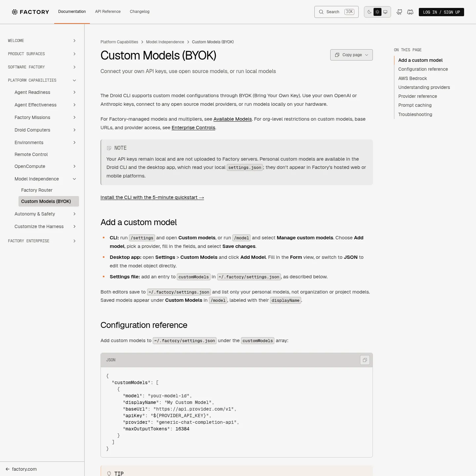This screenshot has width=476, height=476.
Task: Go back to factory.com
Action: 21,469
